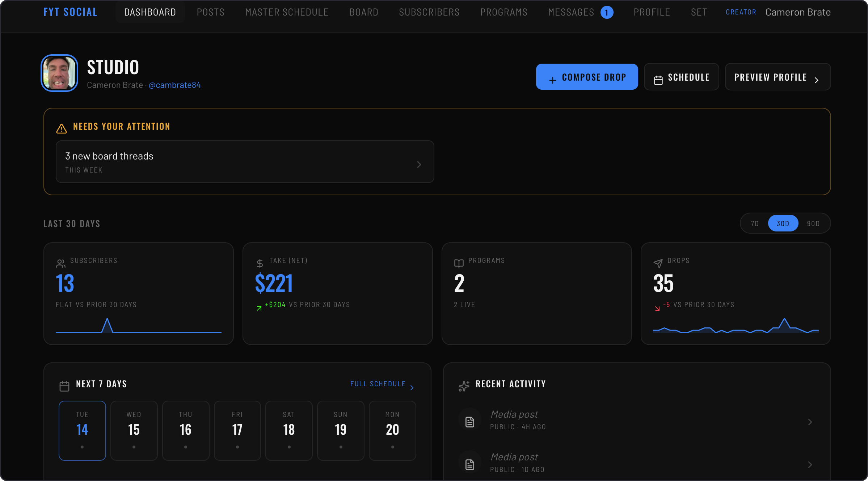Image resolution: width=868 pixels, height=481 pixels.
Task: Click the CREATOR role label
Action: (741, 12)
